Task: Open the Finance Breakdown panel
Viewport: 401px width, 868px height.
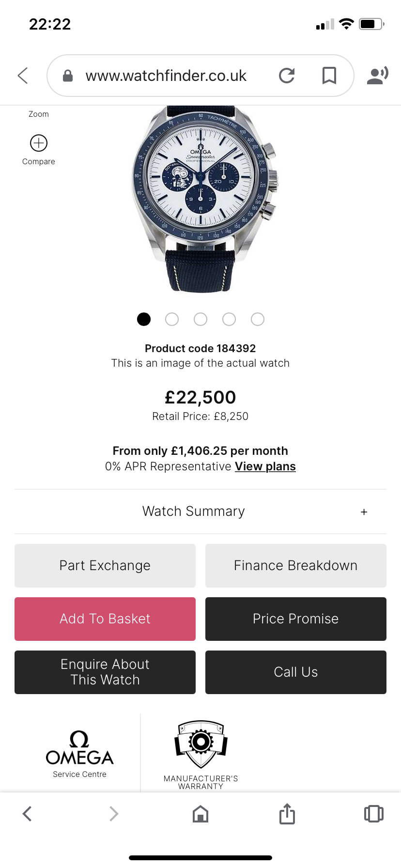Action: [x=295, y=566]
